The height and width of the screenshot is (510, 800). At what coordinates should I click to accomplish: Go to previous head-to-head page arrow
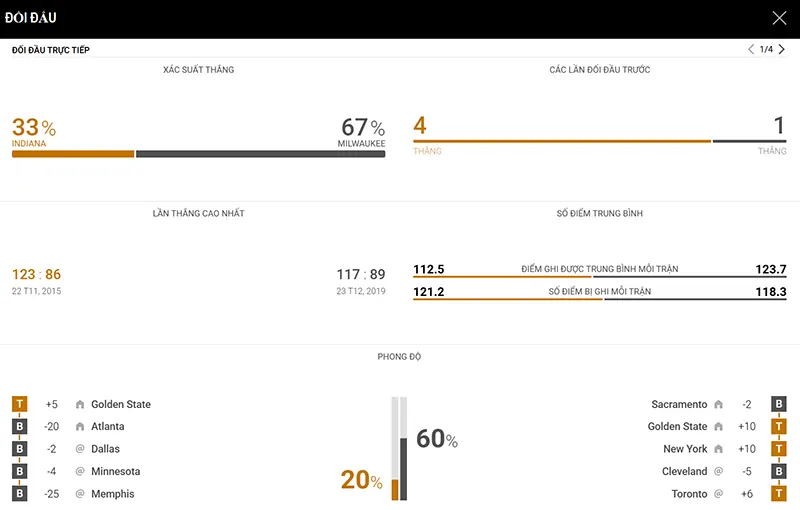point(751,49)
